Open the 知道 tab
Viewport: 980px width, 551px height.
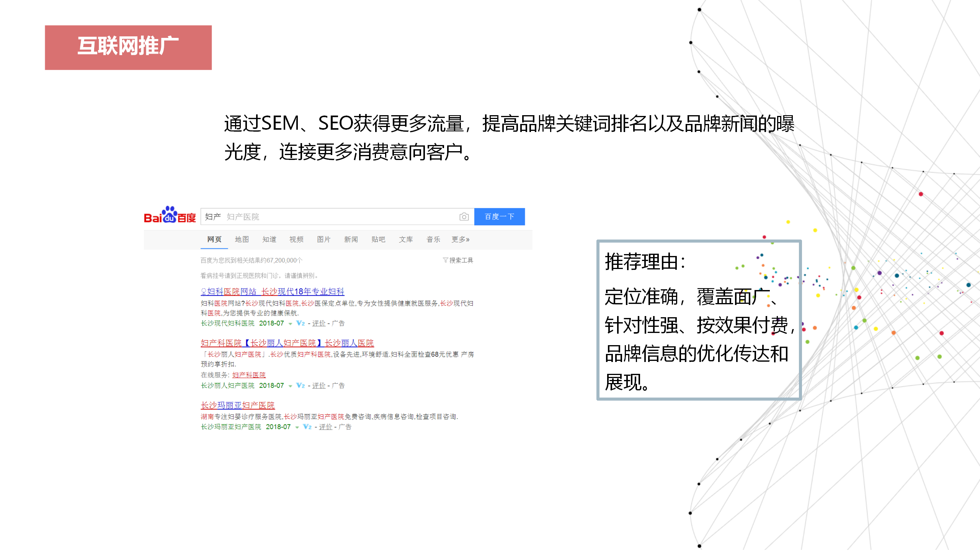click(x=269, y=240)
